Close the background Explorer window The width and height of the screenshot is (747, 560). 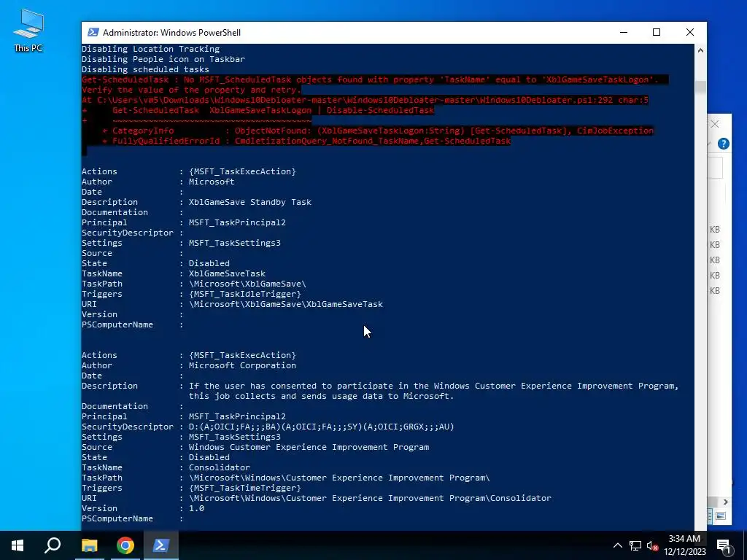pyautogui.click(x=715, y=124)
